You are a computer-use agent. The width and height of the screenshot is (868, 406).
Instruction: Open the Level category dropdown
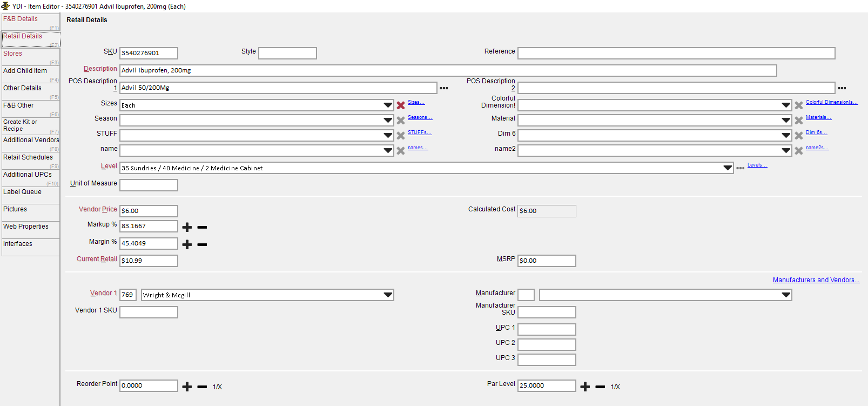pyautogui.click(x=728, y=168)
